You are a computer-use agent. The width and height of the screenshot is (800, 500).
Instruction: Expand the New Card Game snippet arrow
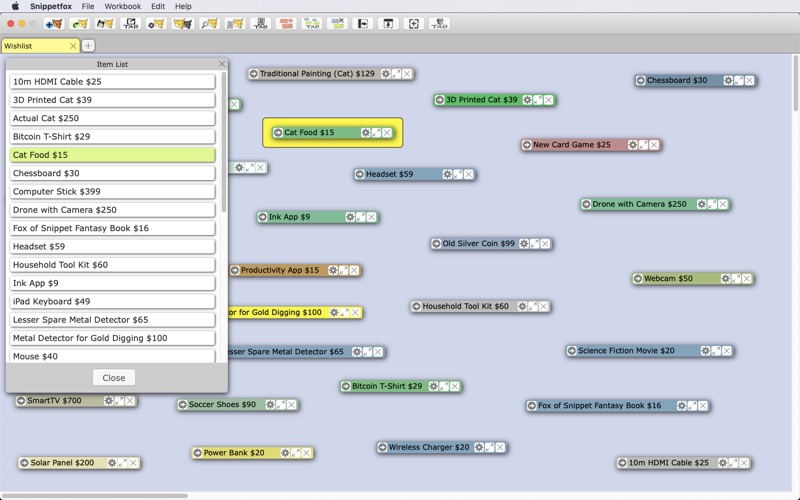pos(527,145)
